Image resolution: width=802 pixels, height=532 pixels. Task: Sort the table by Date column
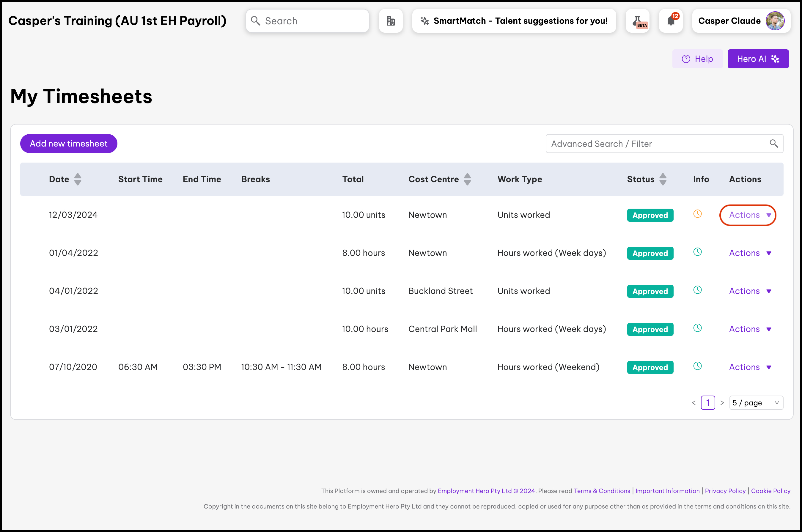78,179
